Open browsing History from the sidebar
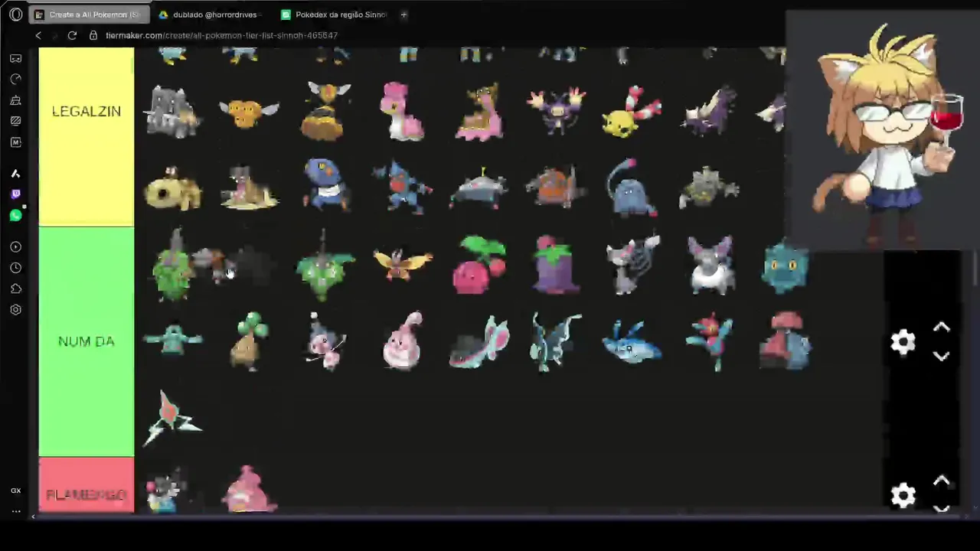The height and width of the screenshot is (551, 980). coord(15,268)
